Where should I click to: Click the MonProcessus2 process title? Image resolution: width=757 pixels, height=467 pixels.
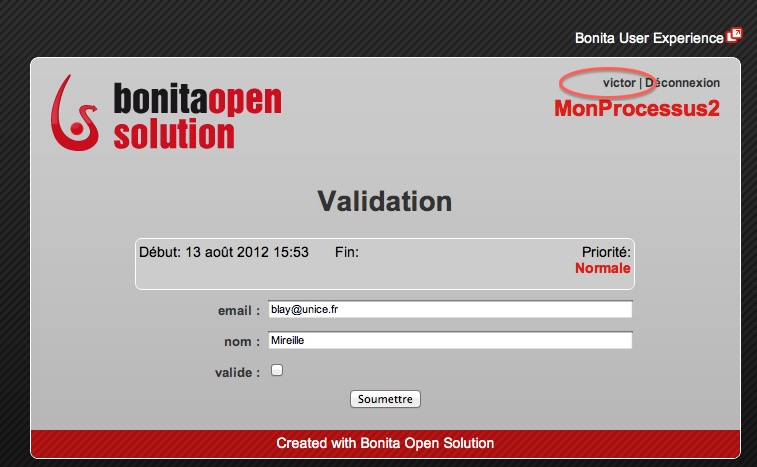(x=637, y=108)
